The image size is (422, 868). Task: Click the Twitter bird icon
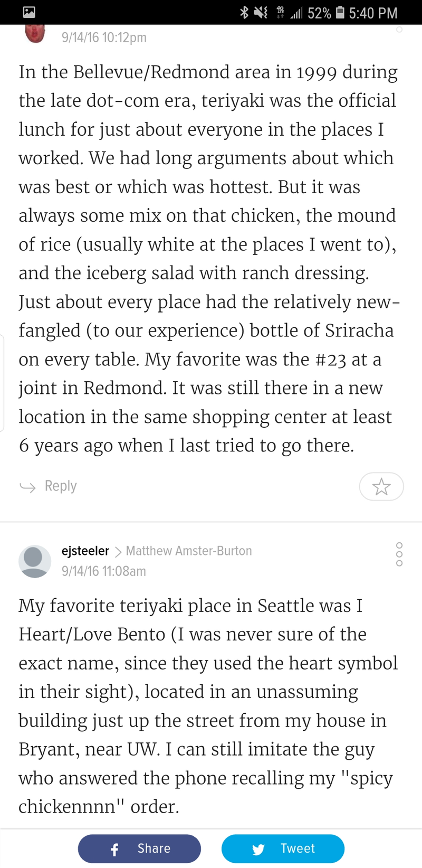[258, 849]
